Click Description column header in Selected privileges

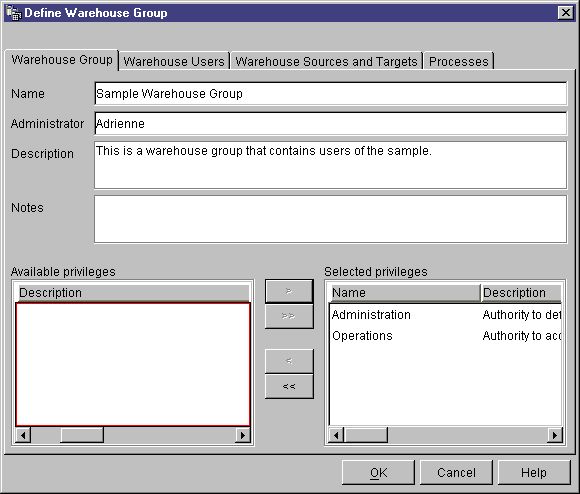point(521,292)
